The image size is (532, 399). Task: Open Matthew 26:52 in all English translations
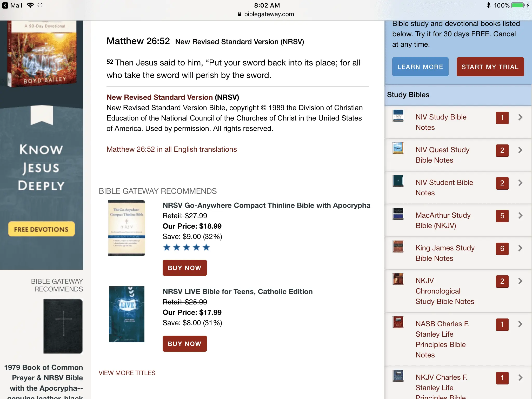tap(172, 149)
